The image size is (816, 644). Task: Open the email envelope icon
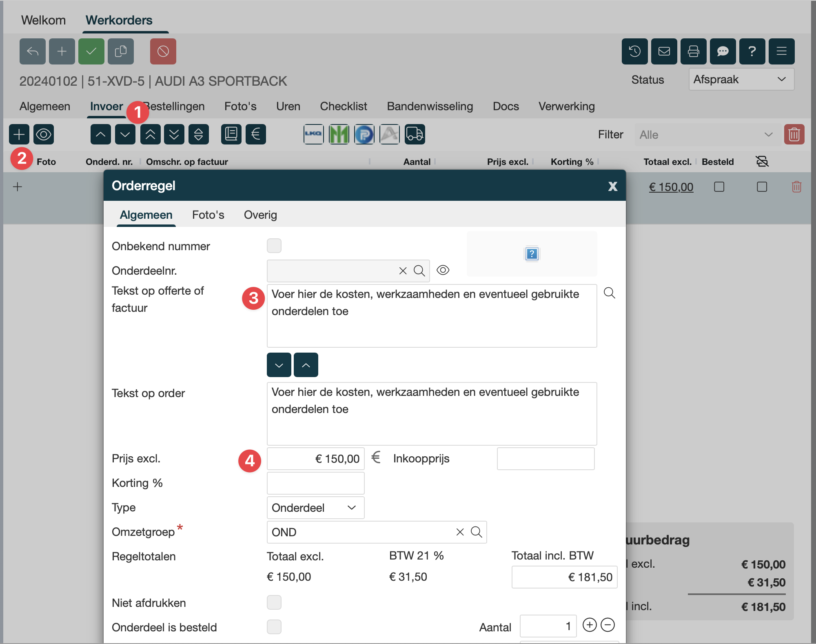point(664,51)
